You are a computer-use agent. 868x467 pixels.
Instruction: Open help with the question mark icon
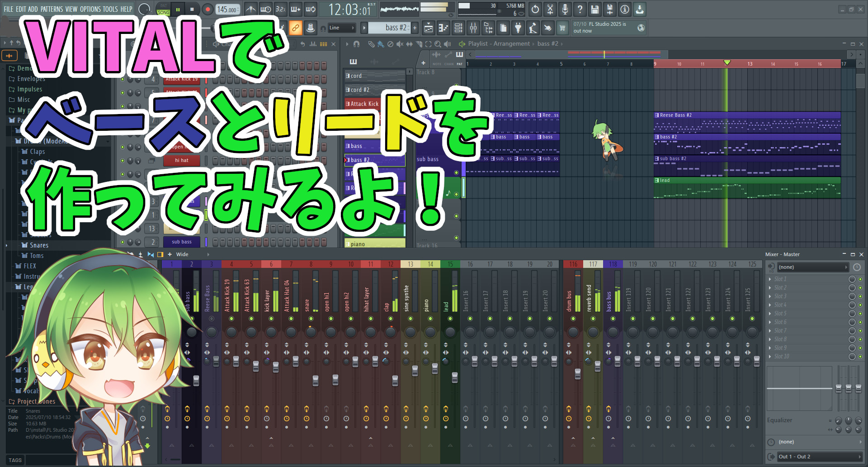coord(580,9)
